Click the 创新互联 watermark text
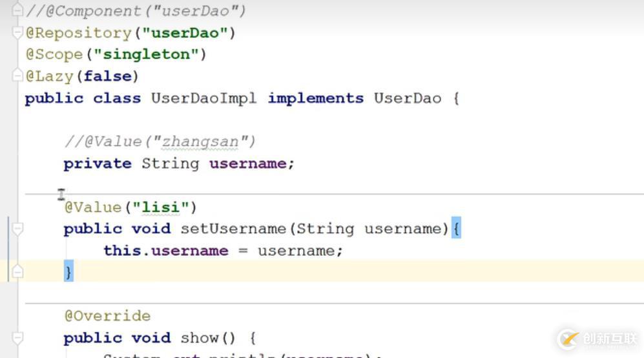The width and height of the screenshot is (644, 358). pyautogui.click(x=610, y=339)
